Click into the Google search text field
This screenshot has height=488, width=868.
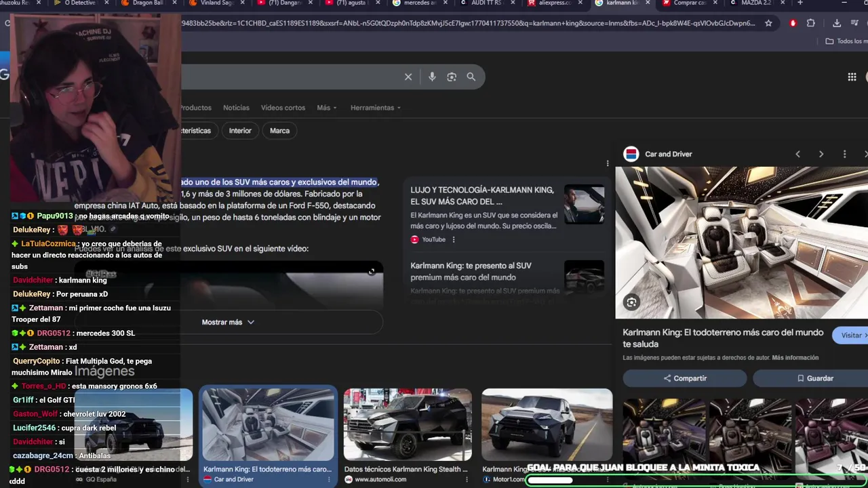tap(292, 77)
